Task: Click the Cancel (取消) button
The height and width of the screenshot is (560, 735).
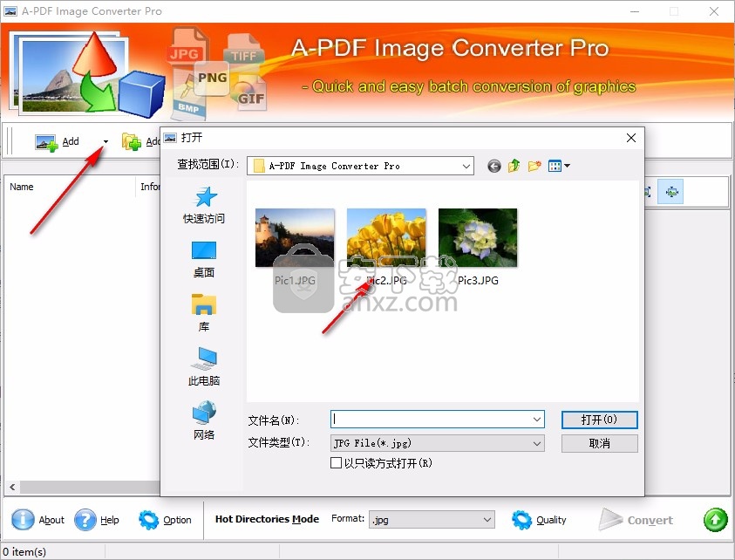Action: pyautogui.click(x=600, y=443)
